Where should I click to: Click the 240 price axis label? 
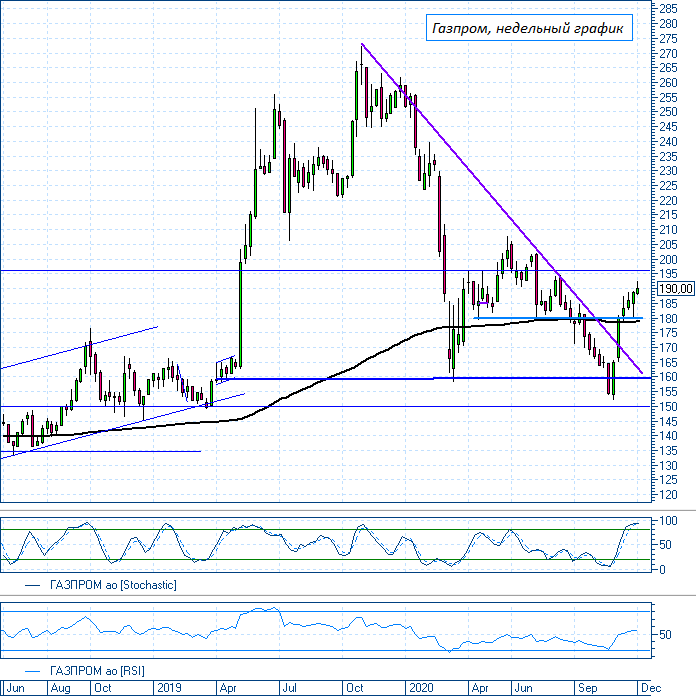point(668,142)
